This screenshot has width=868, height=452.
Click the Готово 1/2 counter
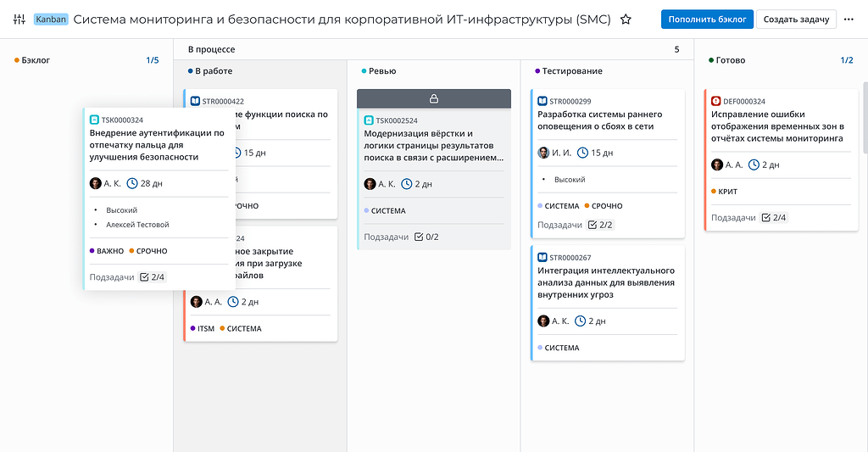pos(847,60)
